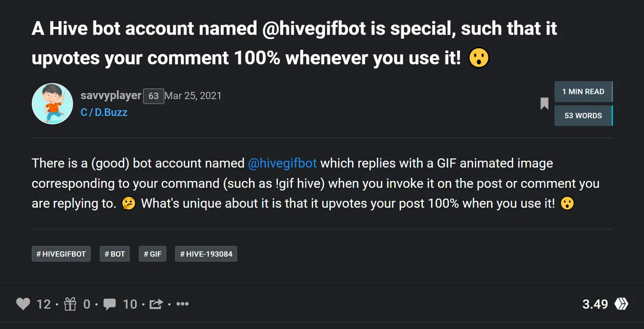The width and height of the screenshot is (644, 329).
Task: Click the Mar 25, 2021 post date
Action: [193, 96]
